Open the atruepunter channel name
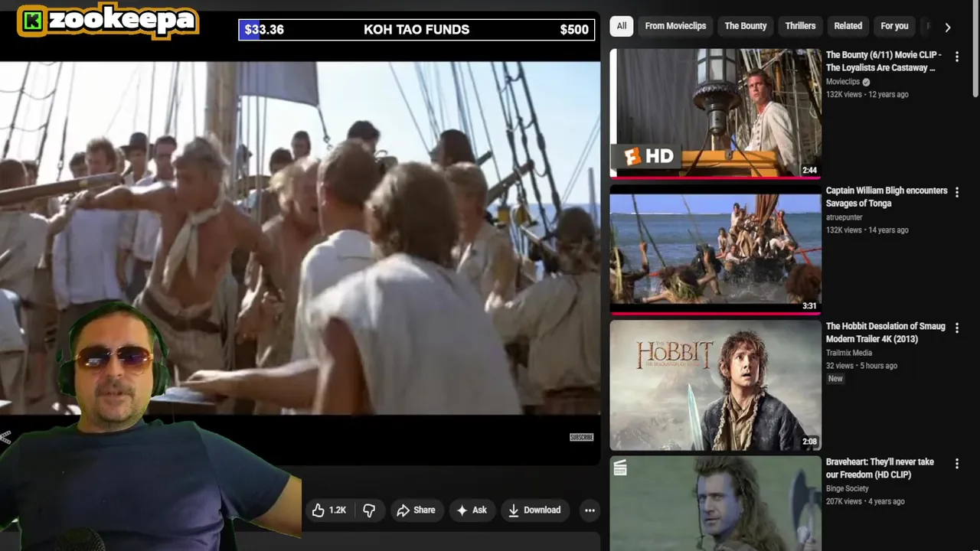 point(844,217)
